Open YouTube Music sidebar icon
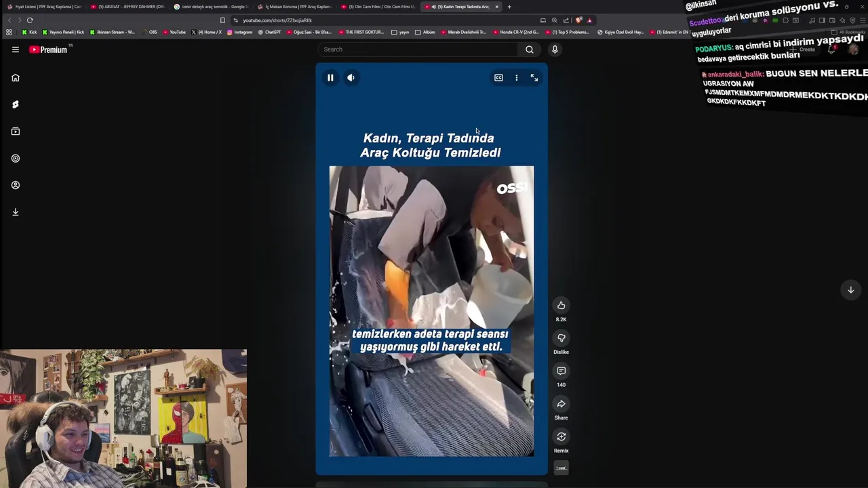Image resolution: width=868 pixels, height=488 pixels. click(15, 158)
